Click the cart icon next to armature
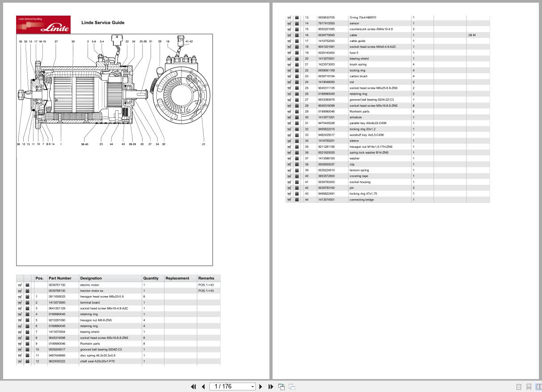 point(289,117)
